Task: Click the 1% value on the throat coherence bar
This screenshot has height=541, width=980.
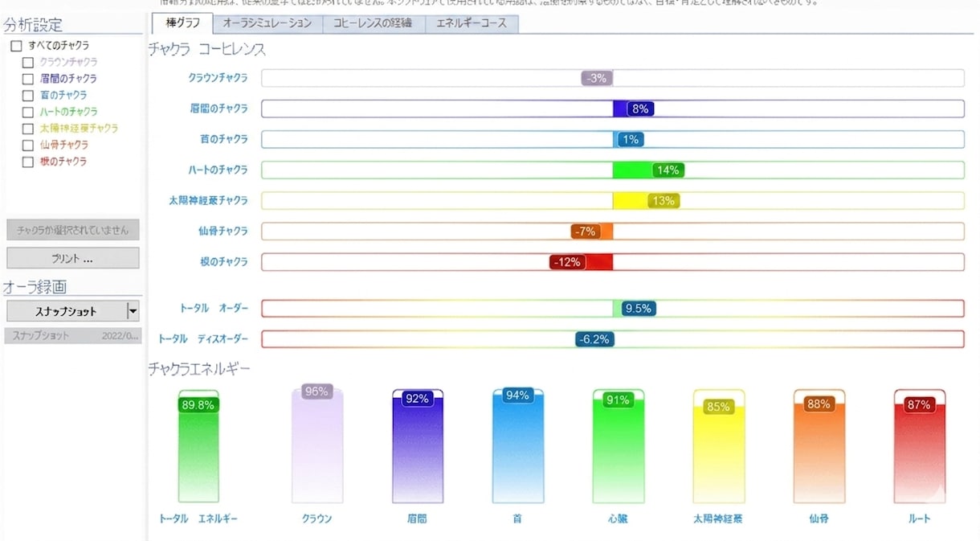Action: 631,139
